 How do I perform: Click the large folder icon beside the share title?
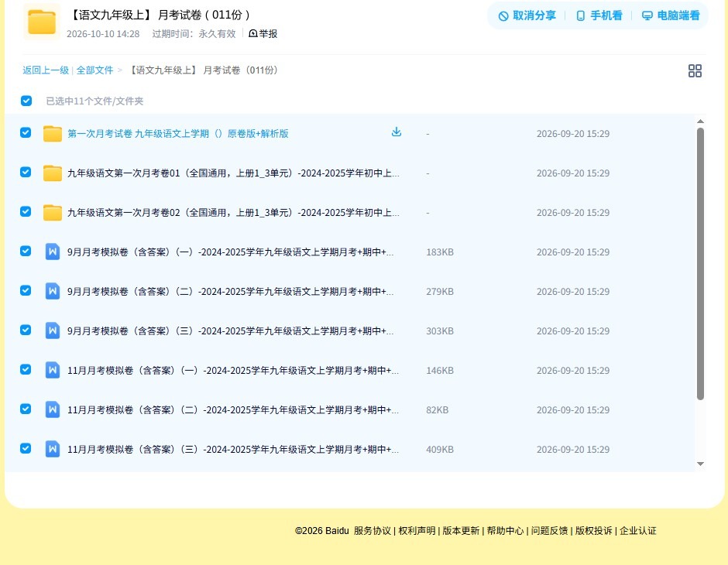tap(42, 22)
